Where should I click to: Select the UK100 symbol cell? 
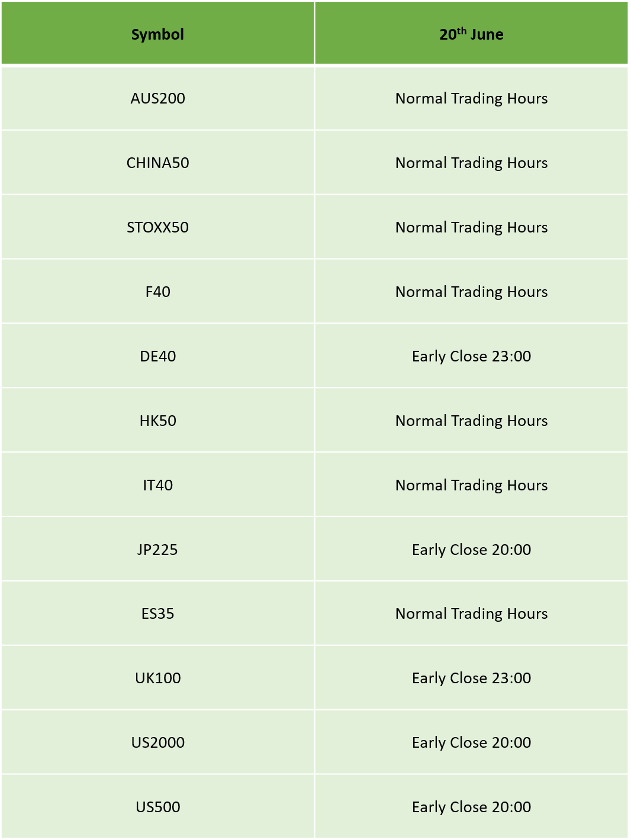click(157, 678)
